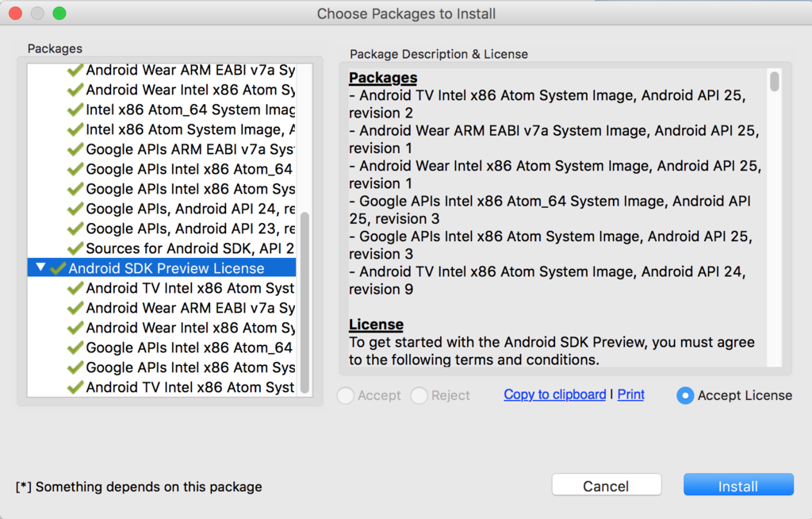Click the Copy to clipboard link
812x519 pixels.
[x=554, y=394]
